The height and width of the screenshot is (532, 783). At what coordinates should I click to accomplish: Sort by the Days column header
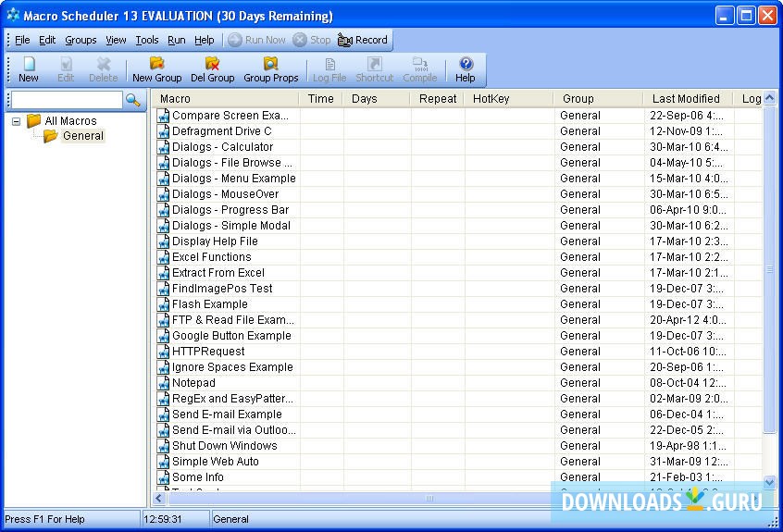pyautogui.click(x=376, y=99)
